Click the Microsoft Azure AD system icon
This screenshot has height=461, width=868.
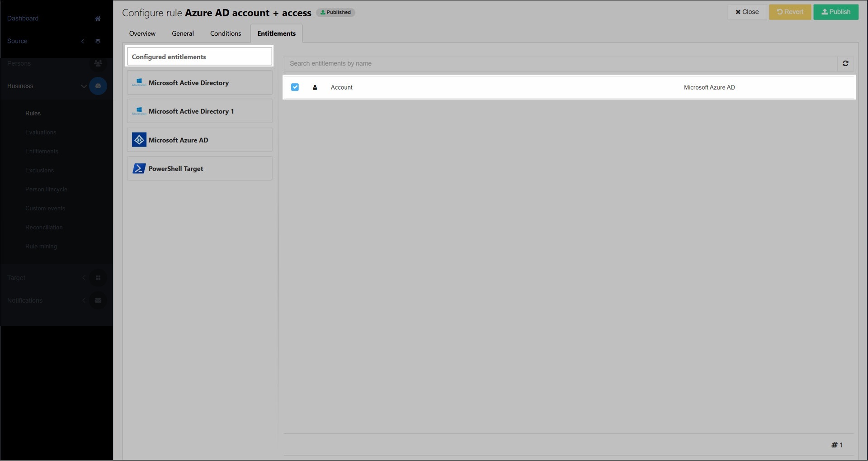point(139,140)
